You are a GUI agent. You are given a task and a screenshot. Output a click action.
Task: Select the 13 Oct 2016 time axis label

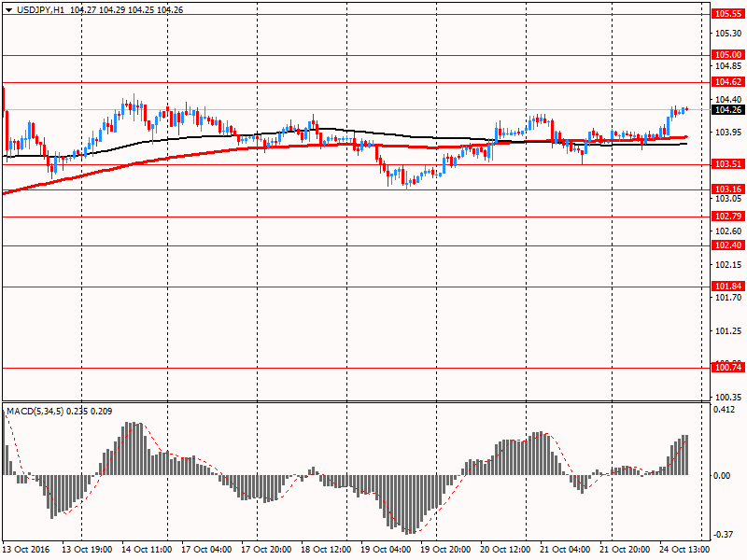25,551
